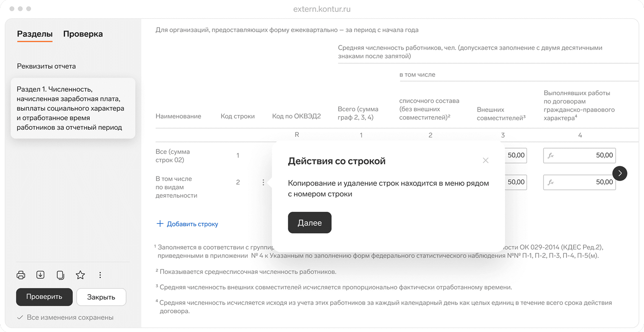Click the fx formula icon in the top 50,00 field
This screenshot has height=332, width=644.
click(551, 155)
